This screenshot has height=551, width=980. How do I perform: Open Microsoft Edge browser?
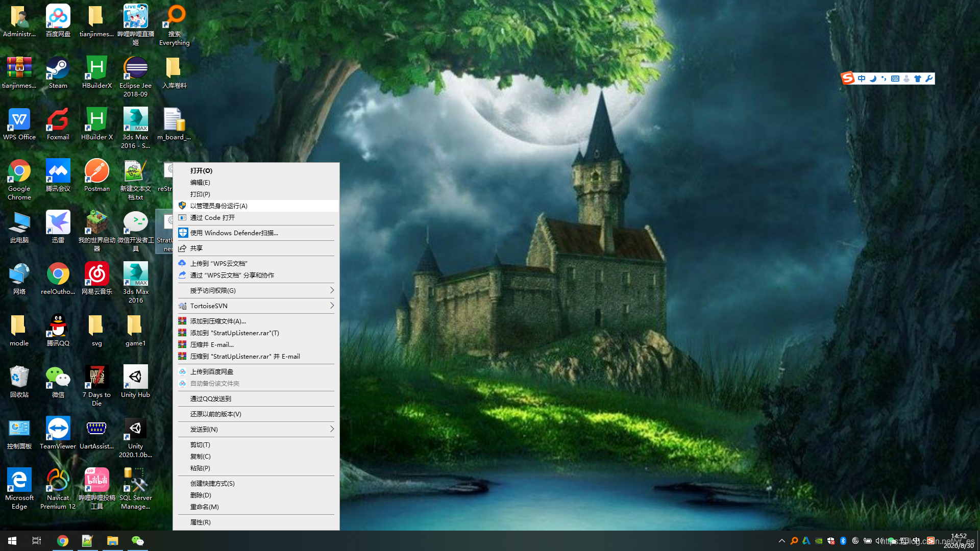click(x=19, y=483)
